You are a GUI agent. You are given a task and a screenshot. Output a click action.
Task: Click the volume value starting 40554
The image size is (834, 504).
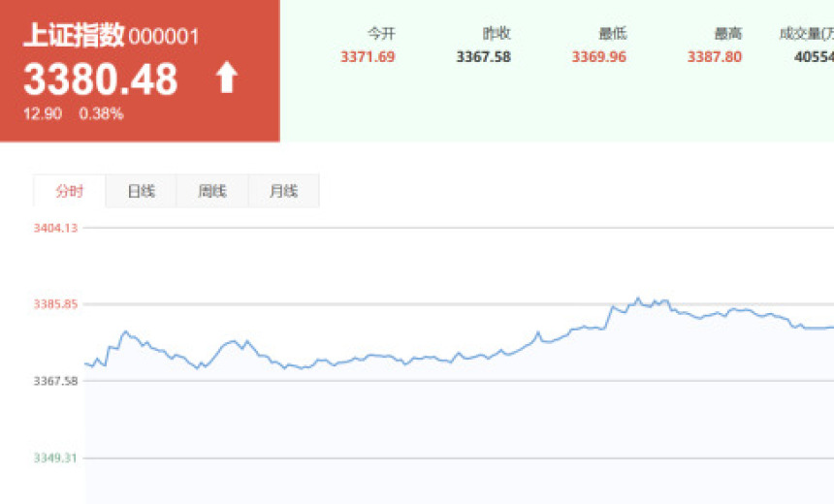point(814,57)
